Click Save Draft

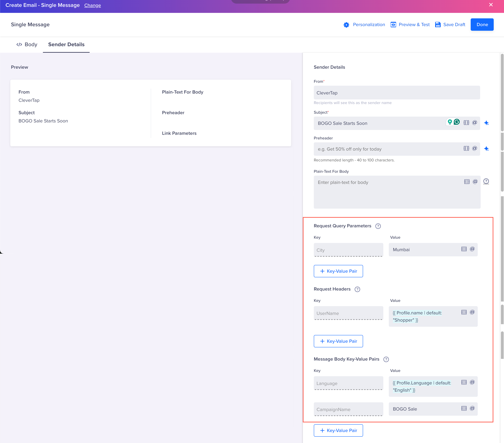450,25
